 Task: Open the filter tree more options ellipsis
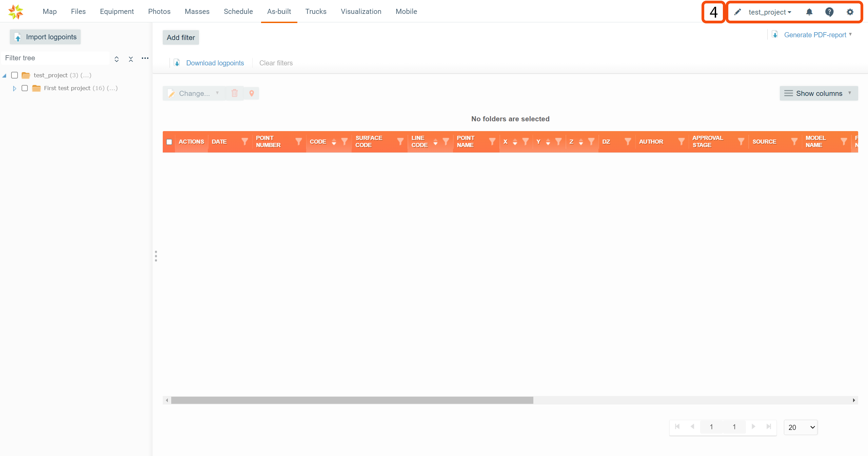coord(145,58)
